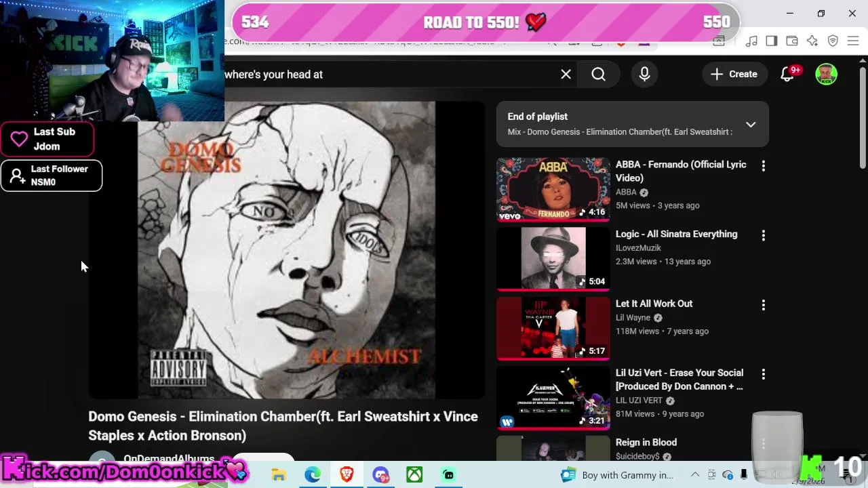Image resolution: width=868 pixels, height=488 pixels.
Task: Open options menu for ABBA - Fernando video
Action: (x=764, y=166)
